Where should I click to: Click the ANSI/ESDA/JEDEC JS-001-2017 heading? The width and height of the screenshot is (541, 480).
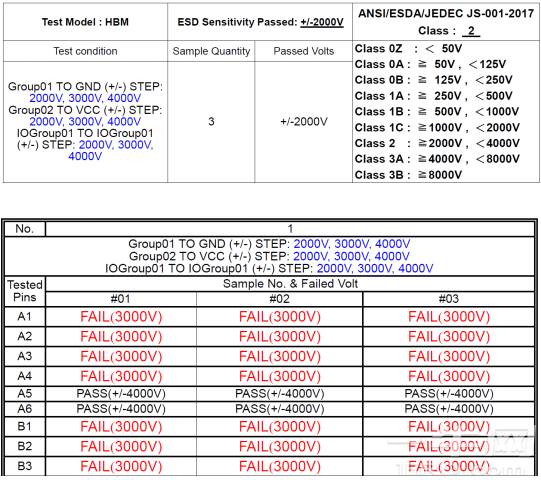(446, 13)
